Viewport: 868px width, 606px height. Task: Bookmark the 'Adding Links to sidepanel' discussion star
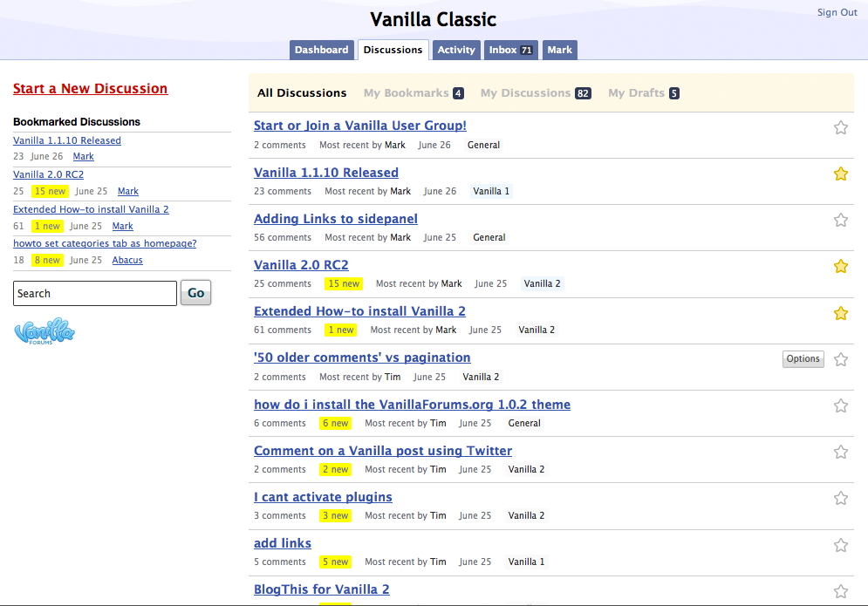[840, 220]
